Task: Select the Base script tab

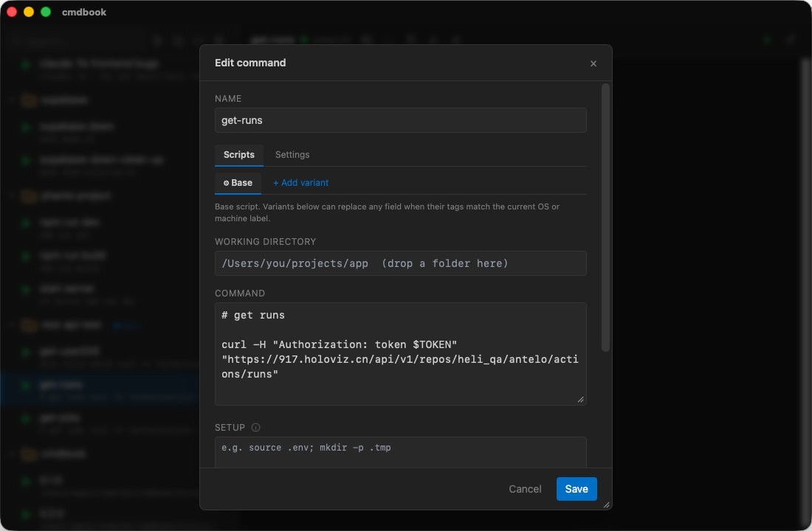Action: click(x=238, y=183)
